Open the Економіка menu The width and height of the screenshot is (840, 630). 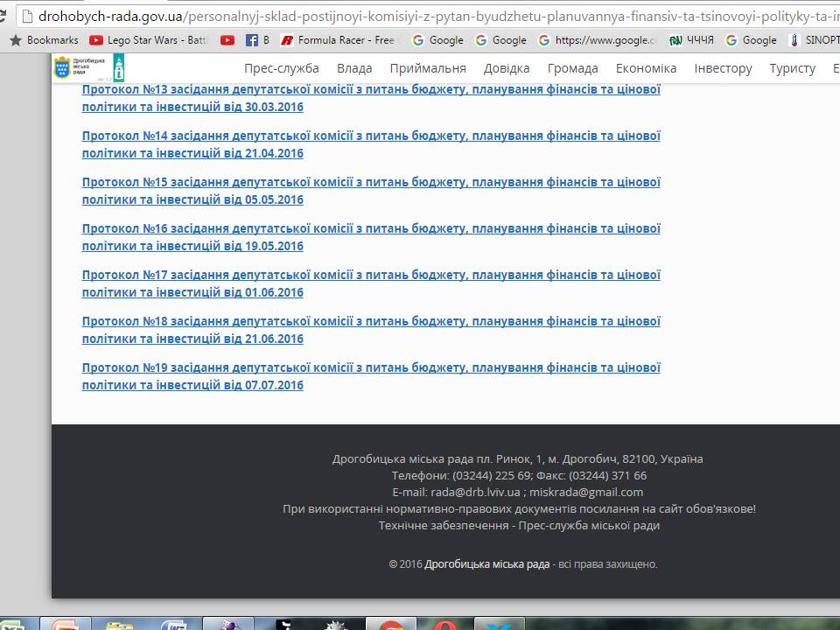(x=646, y=68)
